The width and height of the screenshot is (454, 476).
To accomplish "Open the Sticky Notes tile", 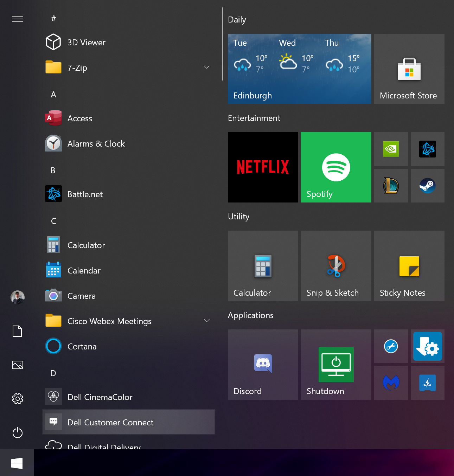I will coord(409,266).
